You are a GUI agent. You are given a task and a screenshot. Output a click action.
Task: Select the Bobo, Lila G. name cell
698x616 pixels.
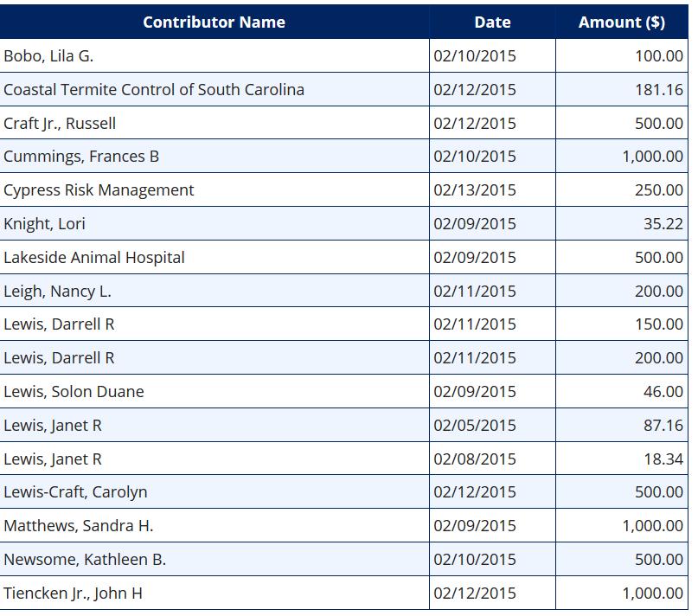click(x=215, y=55)
